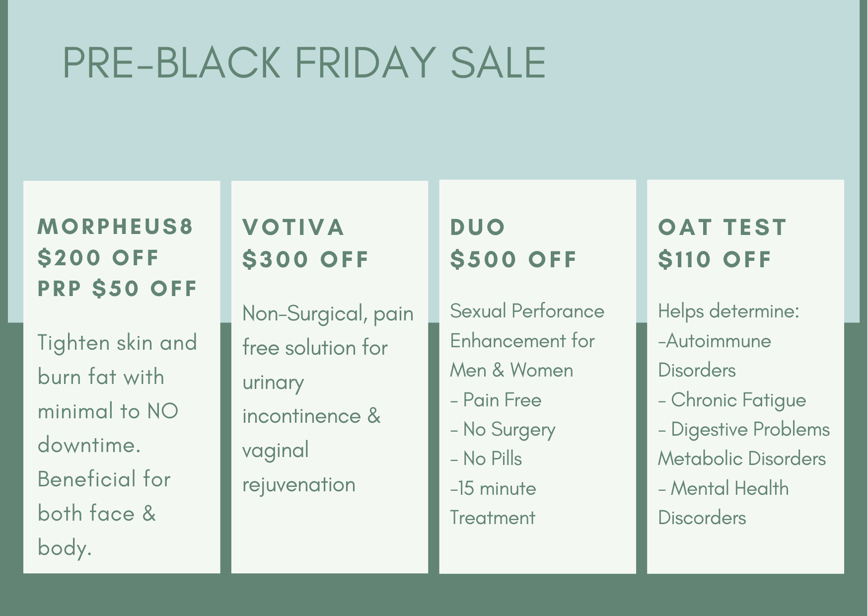Screen dimensions: 868x616
Task: Click the '15 minute Treatment' bullet
Action: click(493, 503)
